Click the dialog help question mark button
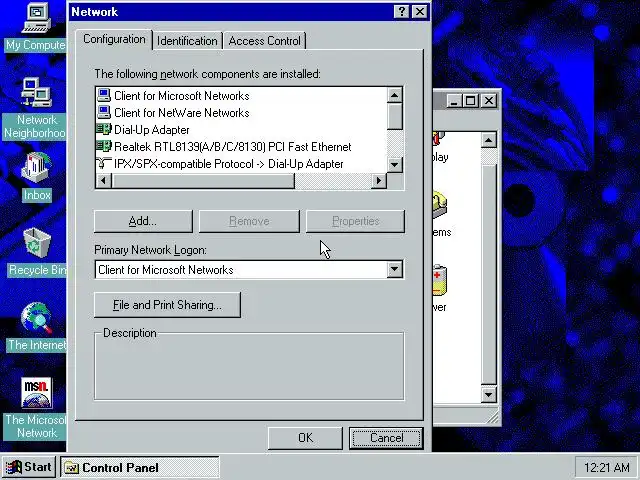The width and height of the screenshot is (640, 480). [x=402, y=11]
